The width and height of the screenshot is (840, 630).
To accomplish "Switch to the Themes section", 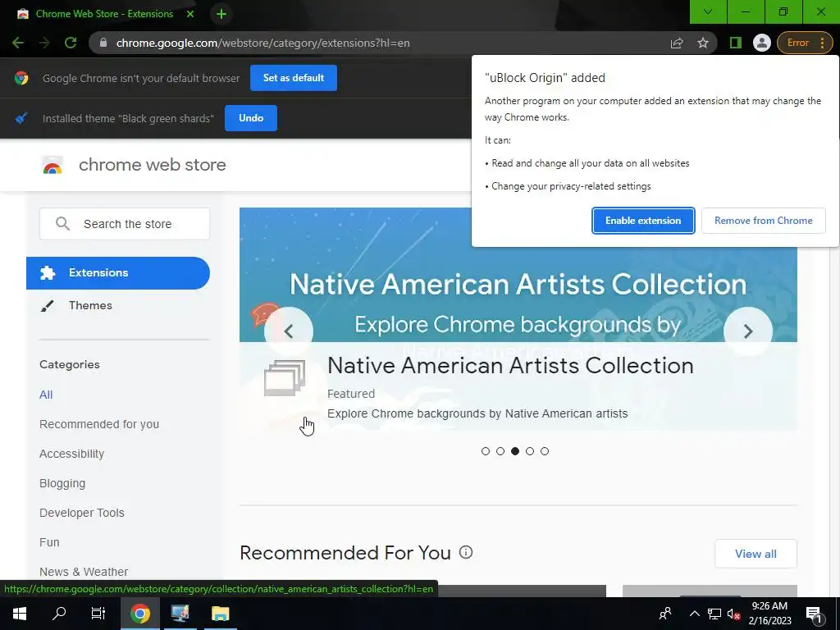I will [x=90, y=305].
